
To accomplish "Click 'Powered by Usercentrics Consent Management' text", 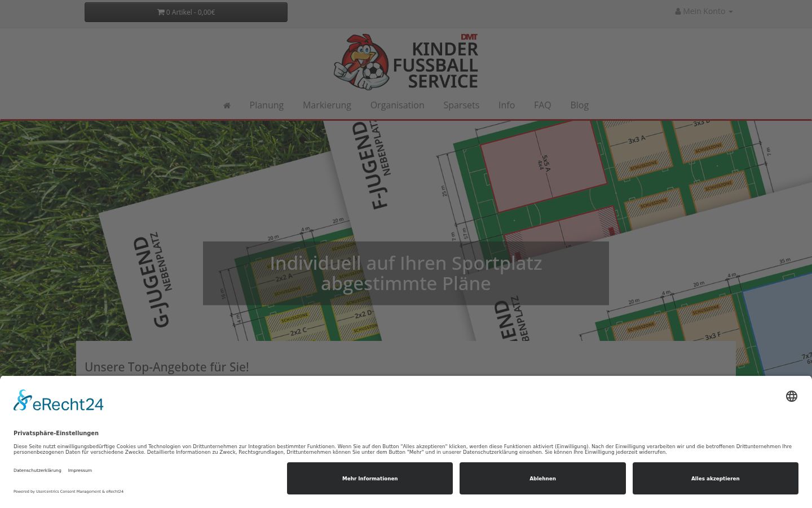I will coord(57,492).
